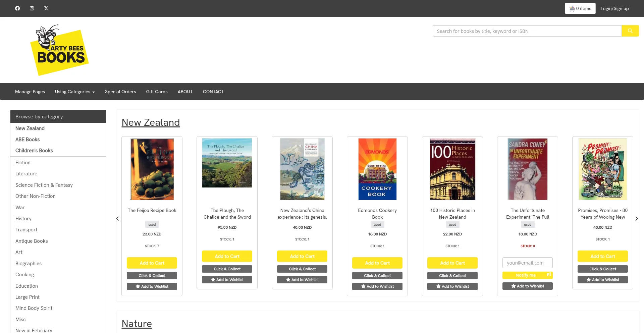This screenshot has width=644, height=333.
Task: Click Notify me for The Unfortunate Experiment
Action: click(528, 275)
